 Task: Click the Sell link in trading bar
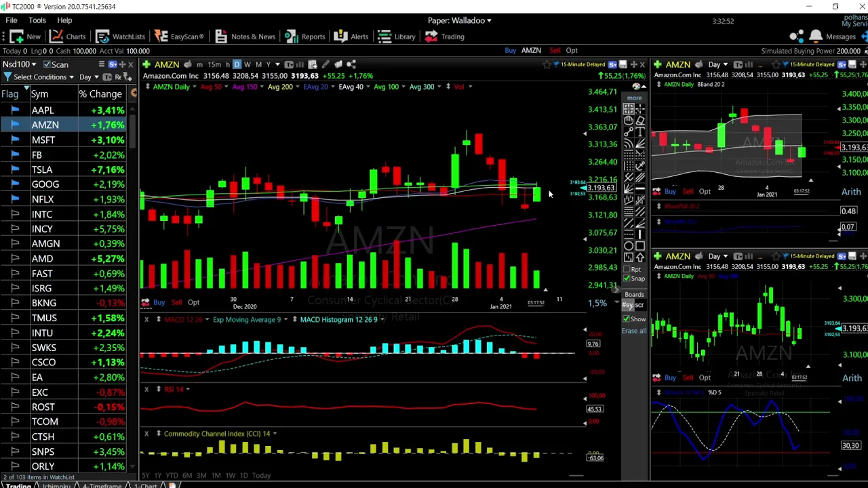pyautogui.click(x=555, y=51)
